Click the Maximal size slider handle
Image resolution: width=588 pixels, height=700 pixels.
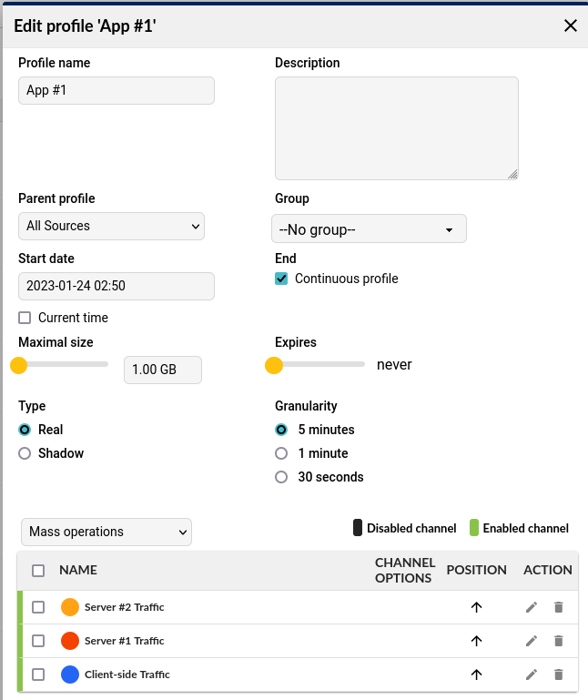pos(19,366)
